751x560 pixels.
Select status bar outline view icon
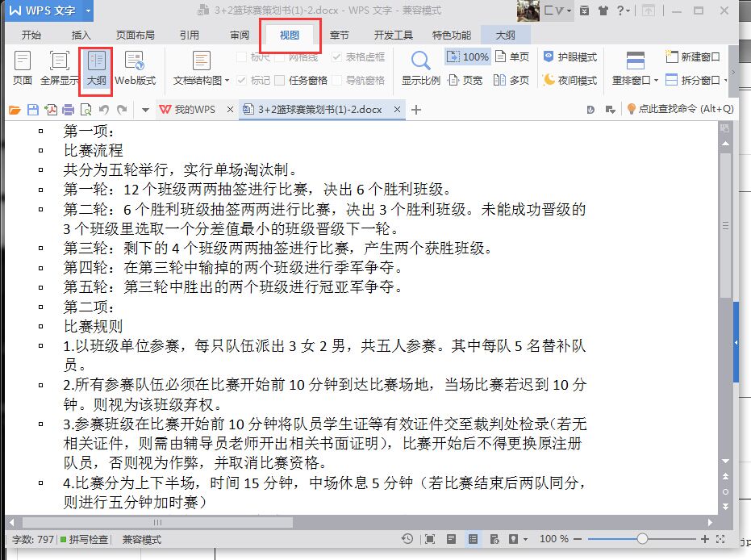(x=473, y=539)
